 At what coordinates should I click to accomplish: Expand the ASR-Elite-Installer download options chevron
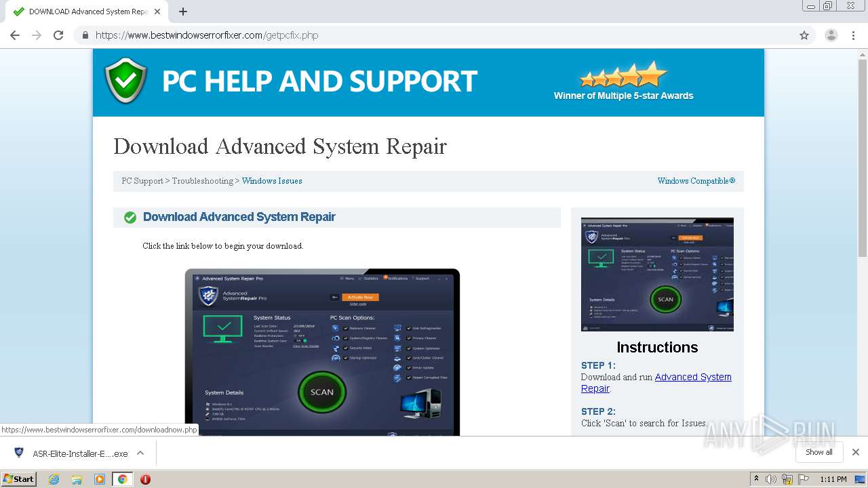[x=140, y=453]
